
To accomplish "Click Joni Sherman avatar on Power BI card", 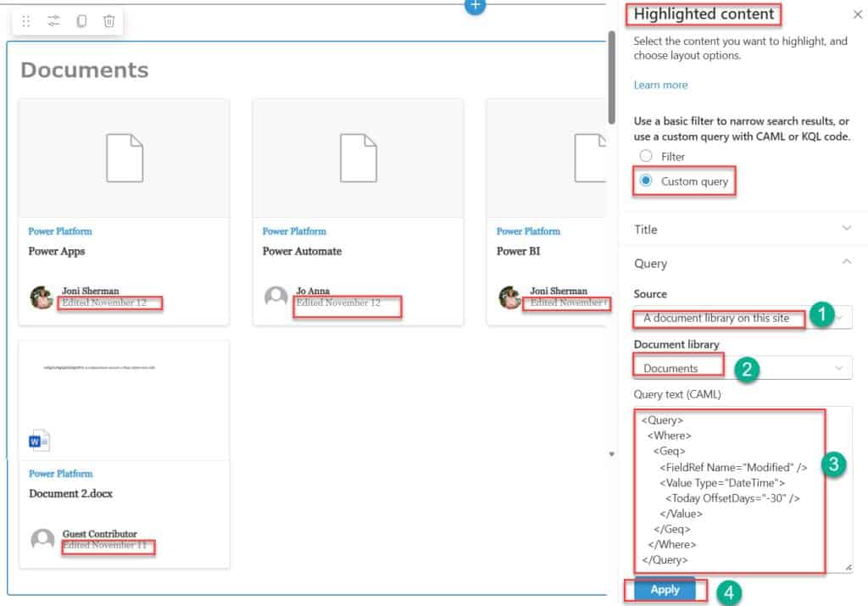I will (509, 297).
